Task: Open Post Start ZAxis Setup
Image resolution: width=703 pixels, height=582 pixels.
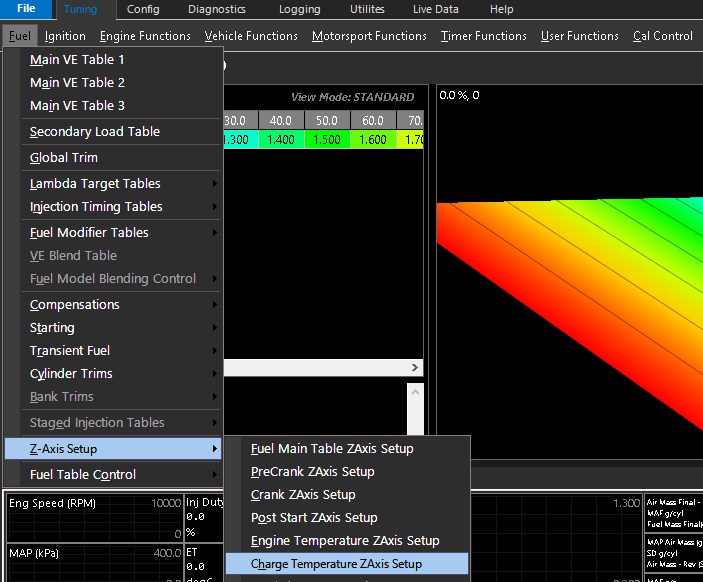Action: click(347, 517)
